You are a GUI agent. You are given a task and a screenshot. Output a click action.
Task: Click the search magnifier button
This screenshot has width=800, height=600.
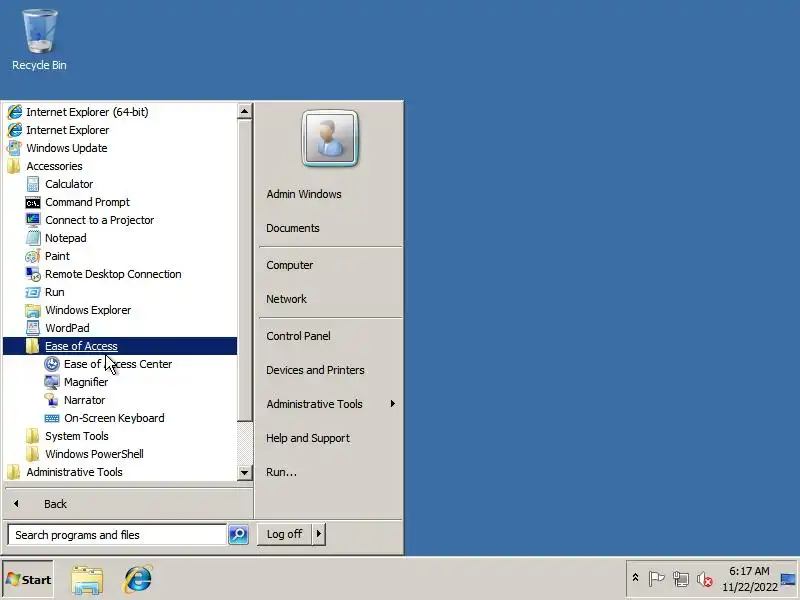238,534
